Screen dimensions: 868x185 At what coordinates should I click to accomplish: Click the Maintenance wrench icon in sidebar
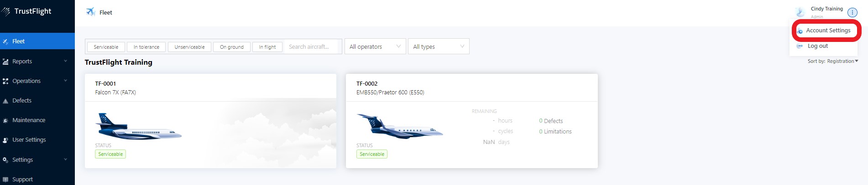tap(5, 120)
